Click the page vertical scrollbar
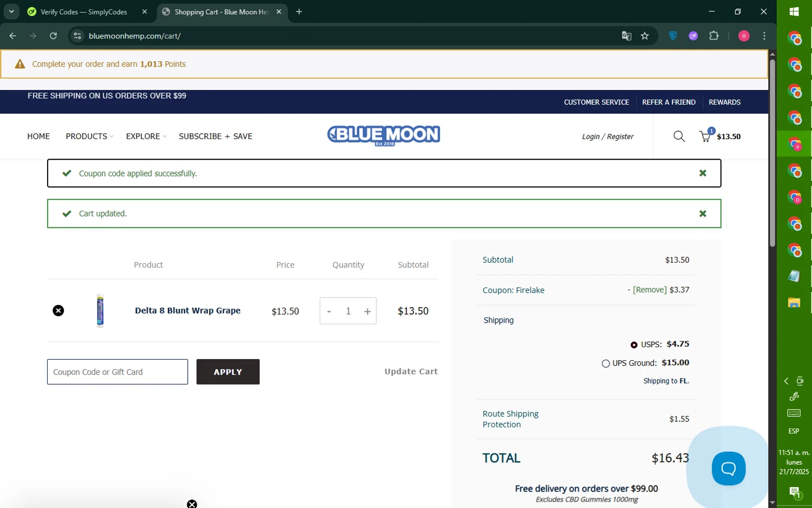Viewport: 812px width, 508px height. (772, 153)
